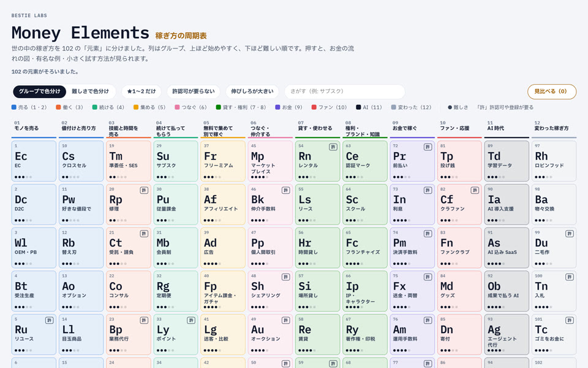
Task: Open the Ec (EC) element card
Action: (34, 161)
